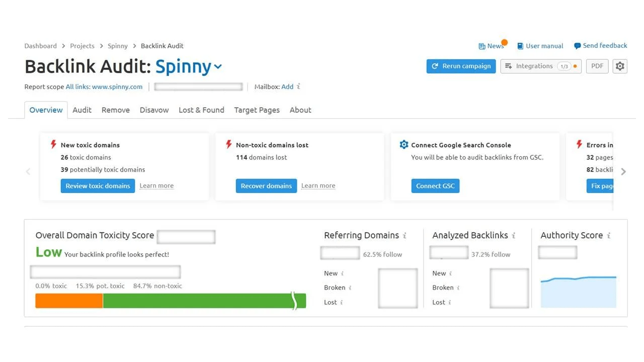Image resolution: width=644 pixels, height=362 pixels.
Task: Click info icon beside Analyzed Backlinks Lost
Action: pyautogui.click(x=450, y=302)
